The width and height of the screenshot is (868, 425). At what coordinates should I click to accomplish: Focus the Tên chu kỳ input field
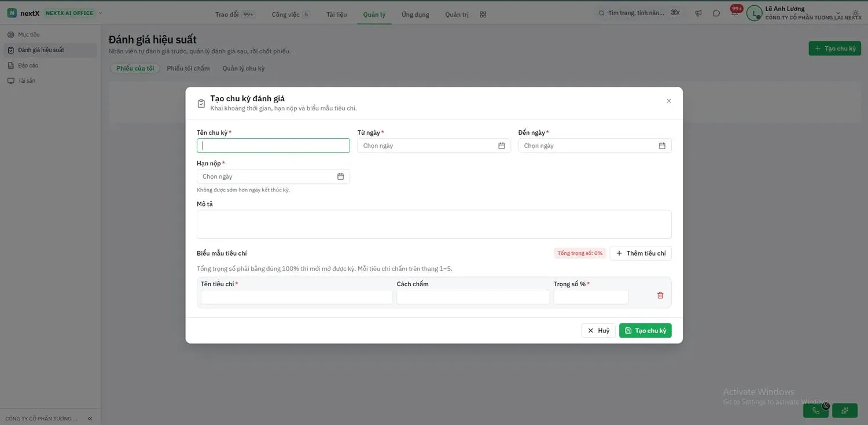tap(273, 146)
